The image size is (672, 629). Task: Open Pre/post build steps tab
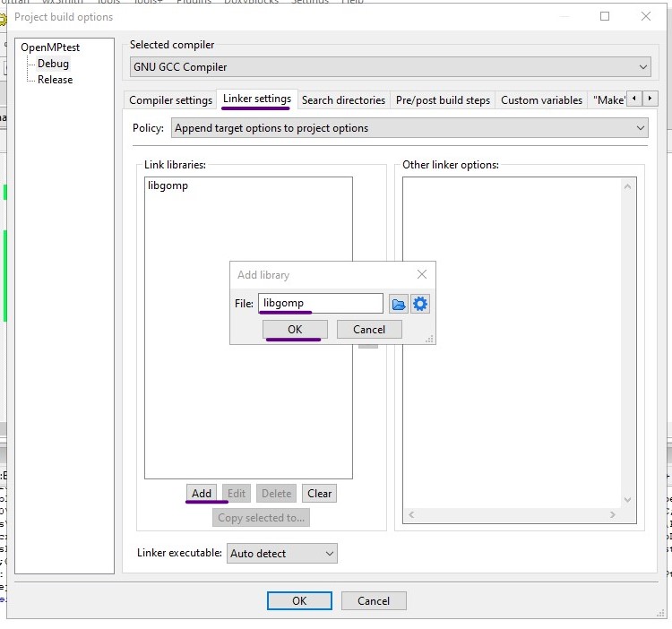443,100
